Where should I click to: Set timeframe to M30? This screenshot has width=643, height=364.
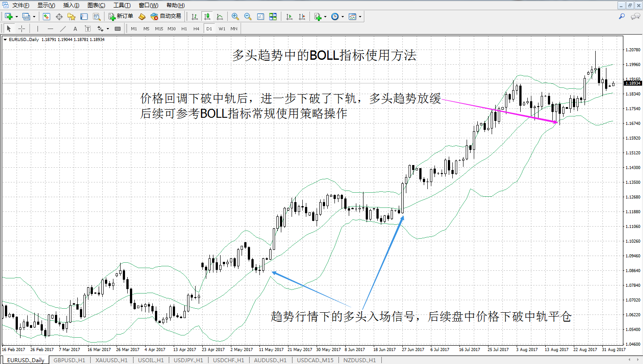(171, 29)
